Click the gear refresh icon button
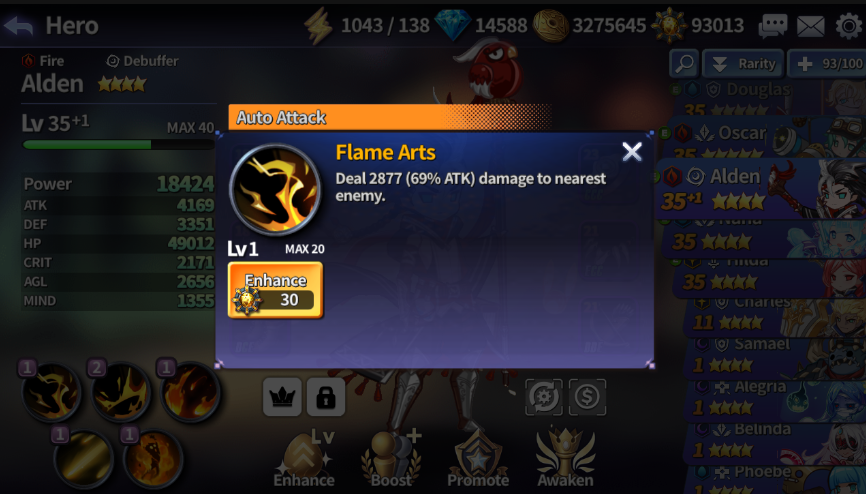This screenshot has height=494, width=866. pyautogui.click(x=543, y=397)
